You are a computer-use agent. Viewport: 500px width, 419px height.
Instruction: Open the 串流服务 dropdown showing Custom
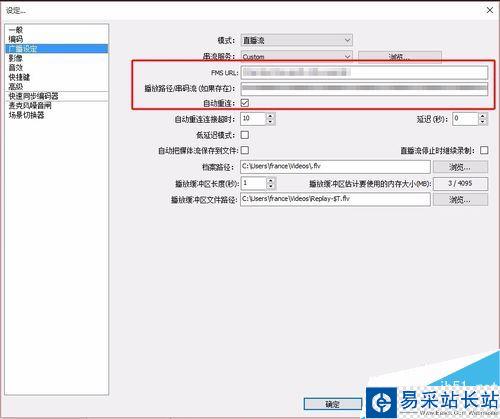point(296,57)
